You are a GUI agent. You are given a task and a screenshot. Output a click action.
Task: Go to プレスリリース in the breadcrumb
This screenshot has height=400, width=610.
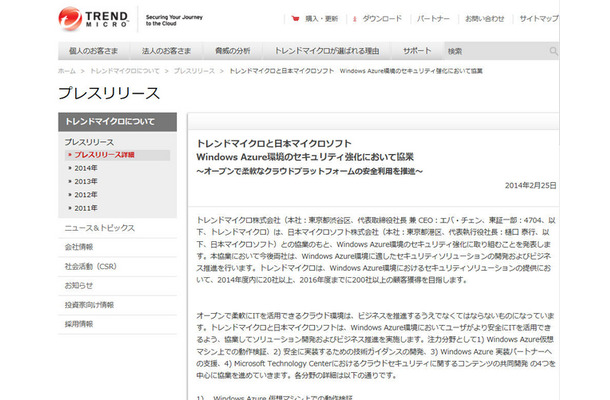tap(194, 71)
